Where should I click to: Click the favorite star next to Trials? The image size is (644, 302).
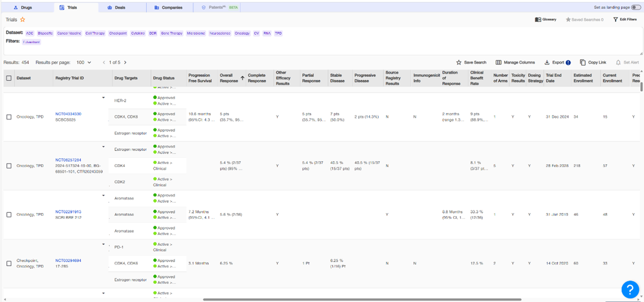23,19
